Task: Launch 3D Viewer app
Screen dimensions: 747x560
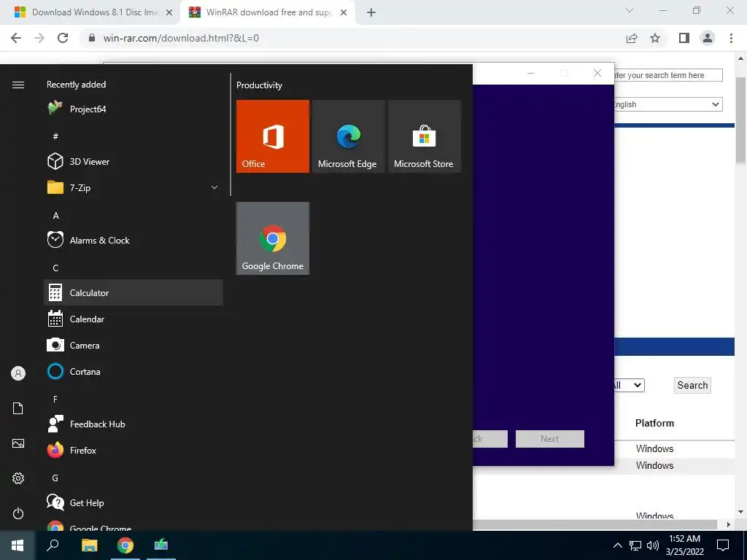Action: [x=133, y=161]
